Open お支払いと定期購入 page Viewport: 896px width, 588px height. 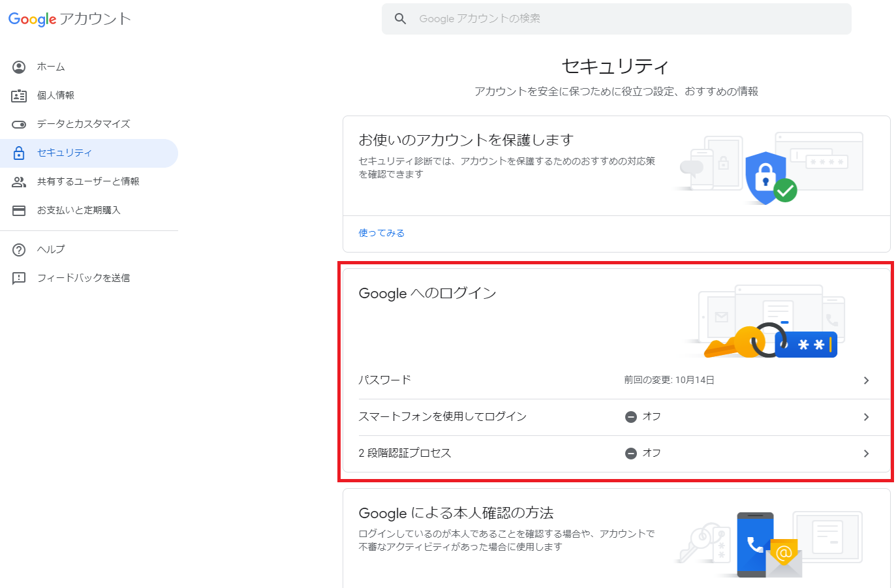89,210
